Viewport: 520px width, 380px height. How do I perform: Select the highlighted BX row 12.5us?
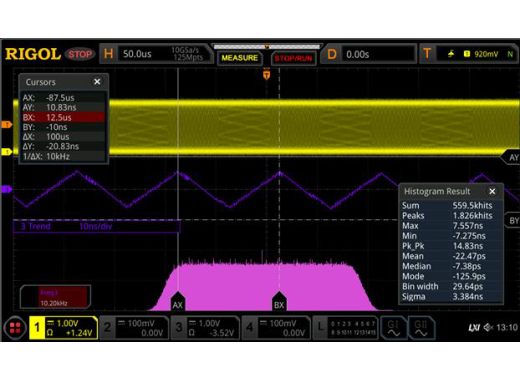63,117
